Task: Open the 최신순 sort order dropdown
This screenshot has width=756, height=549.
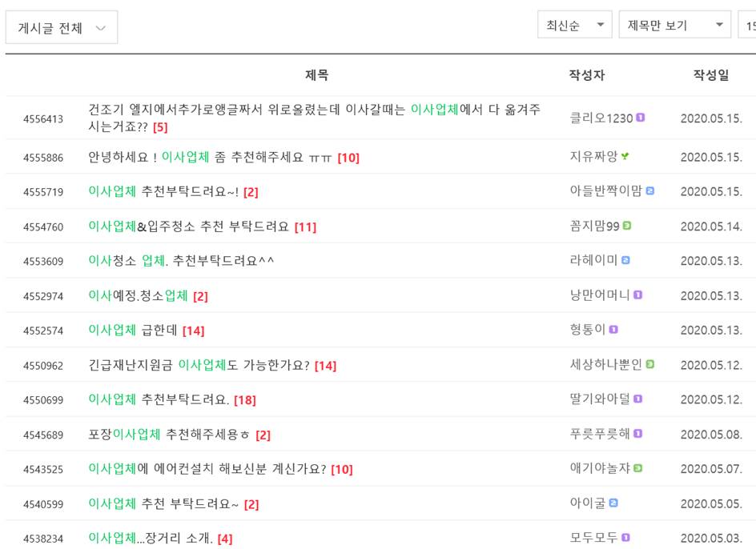Action: [575, 25]
